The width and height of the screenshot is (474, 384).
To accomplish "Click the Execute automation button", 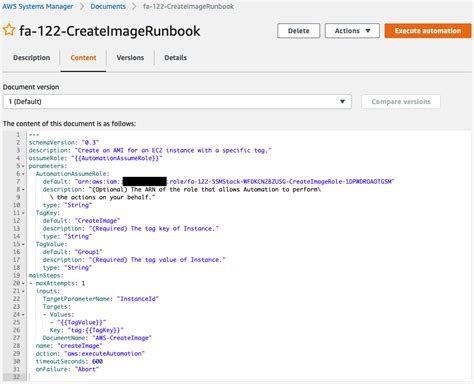I will pyautogui.click(x=428, y=31).
